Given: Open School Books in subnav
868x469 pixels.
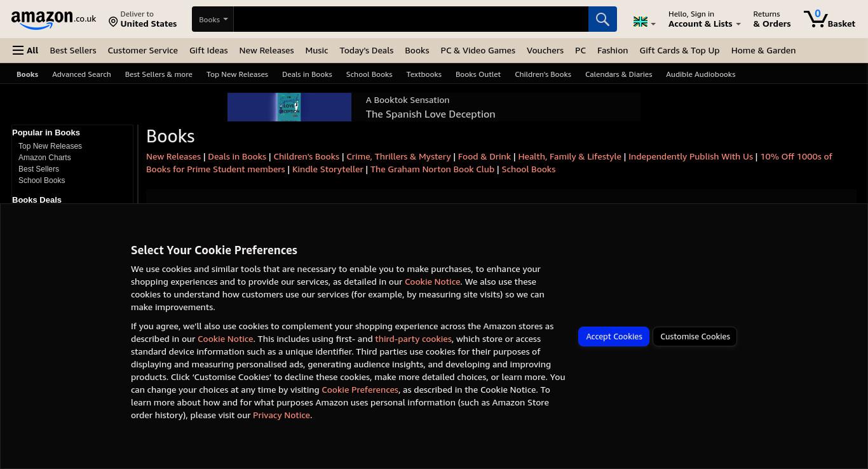Looking at the screenshot, I should [x=369, y=74].
